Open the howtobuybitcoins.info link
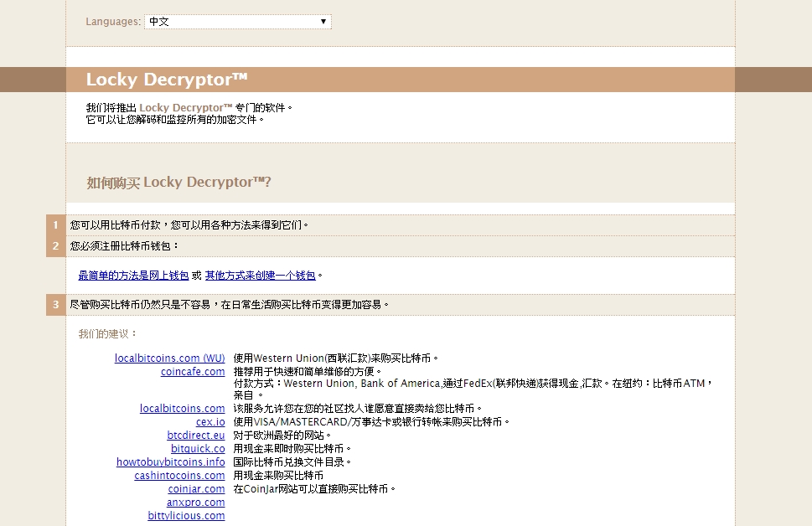 click(x=171, y=462)
